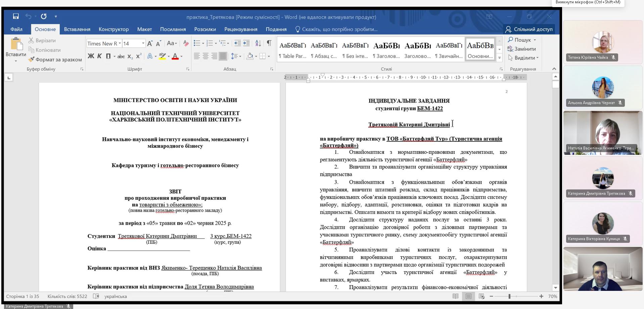The image size is (644, 309).
Task: Click the shading paint bucket icon
Action: click(250, 56)
